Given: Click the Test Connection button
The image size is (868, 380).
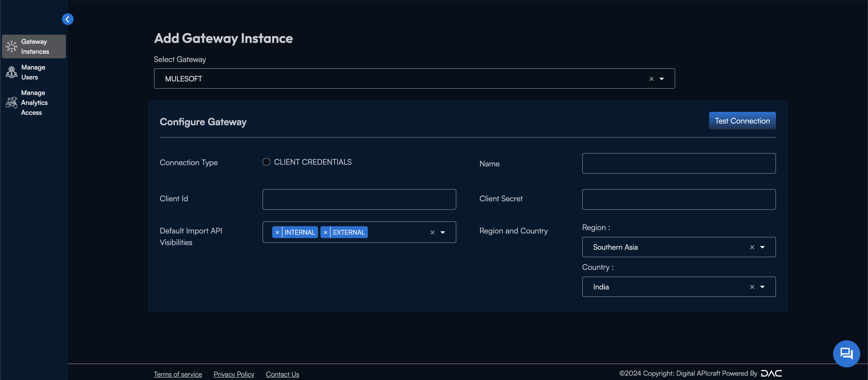Looking at the screenshot, I should point(742,121).
